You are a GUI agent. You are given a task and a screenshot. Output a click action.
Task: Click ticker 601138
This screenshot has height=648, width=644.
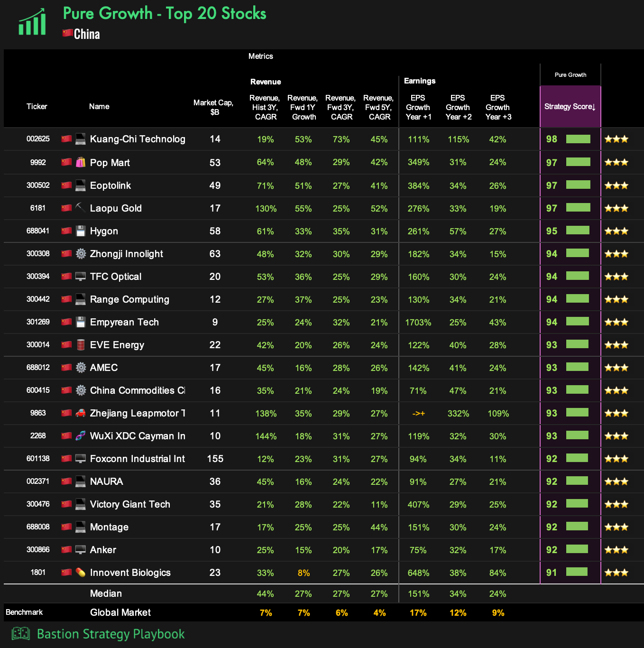click(x=38, y=459)
